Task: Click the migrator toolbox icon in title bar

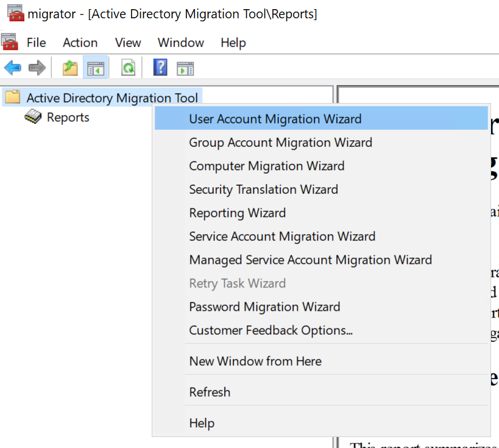Action: coord(15,13)
